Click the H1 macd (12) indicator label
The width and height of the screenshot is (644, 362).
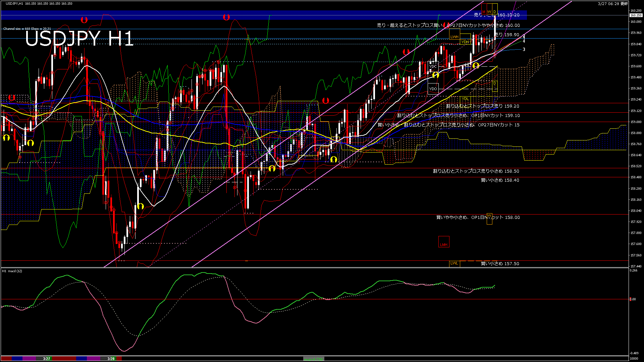coord(12,271)
